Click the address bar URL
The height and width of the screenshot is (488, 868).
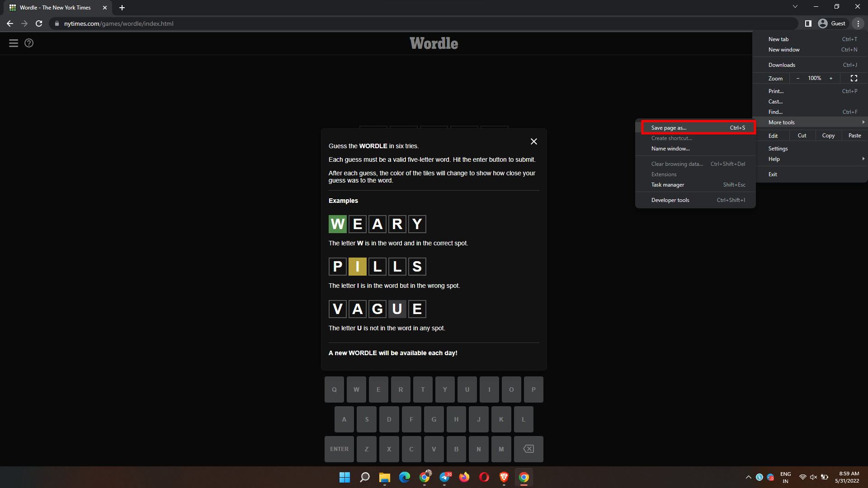(x=119, y=23)
